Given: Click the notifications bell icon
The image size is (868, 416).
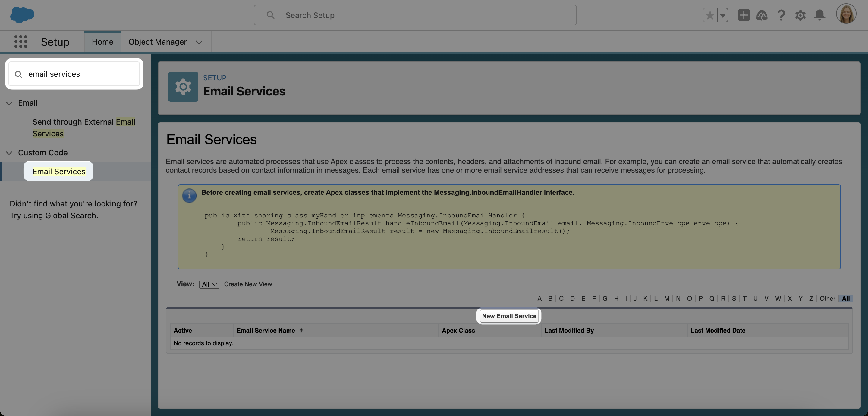Looking at the screenshot, I should pos(819,14).
